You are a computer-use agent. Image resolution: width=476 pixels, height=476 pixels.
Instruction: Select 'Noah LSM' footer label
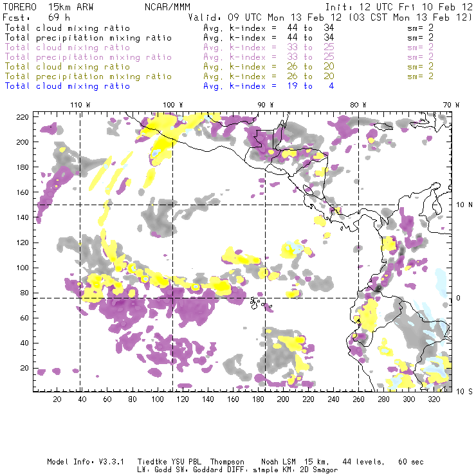point(279,462)
